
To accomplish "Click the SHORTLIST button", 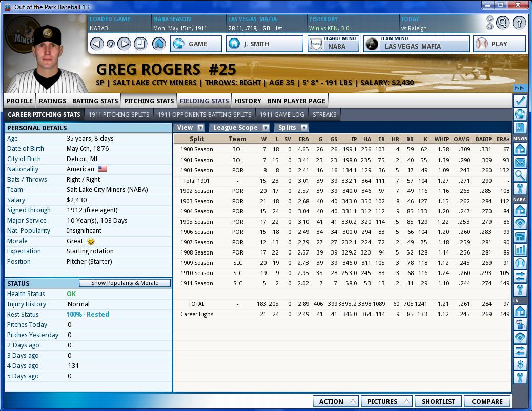I will 438,401.
